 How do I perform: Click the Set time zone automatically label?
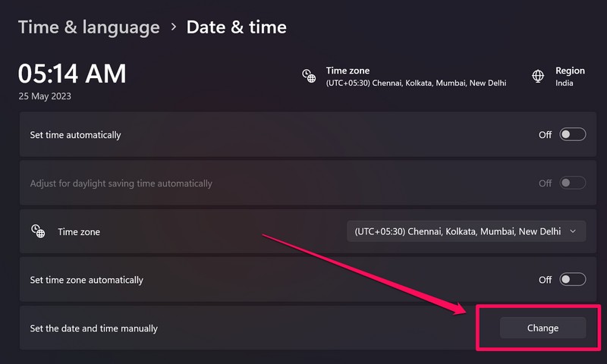pos(86,280)
